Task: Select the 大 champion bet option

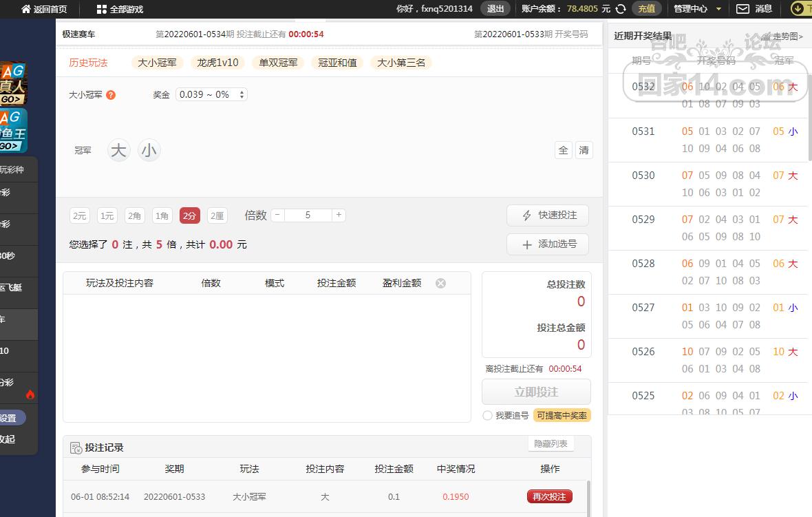Action: click(119, 150)
